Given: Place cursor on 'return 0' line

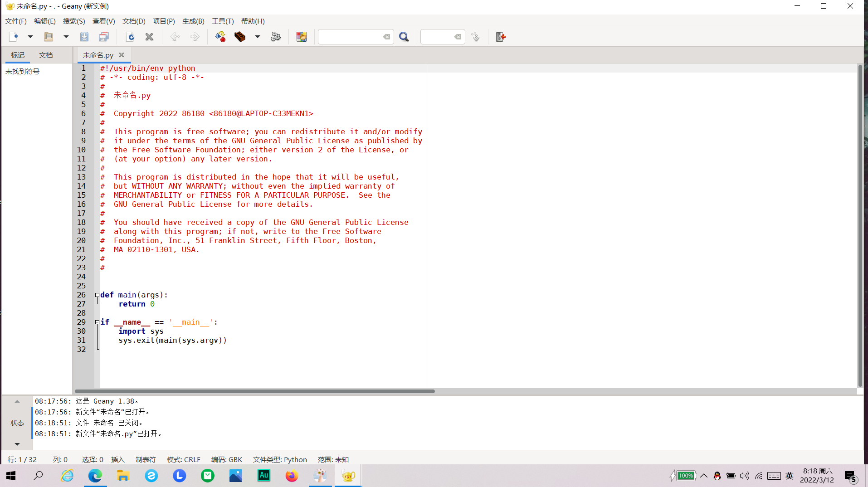Looking at the screenshot, I should [x=137, y=304].
